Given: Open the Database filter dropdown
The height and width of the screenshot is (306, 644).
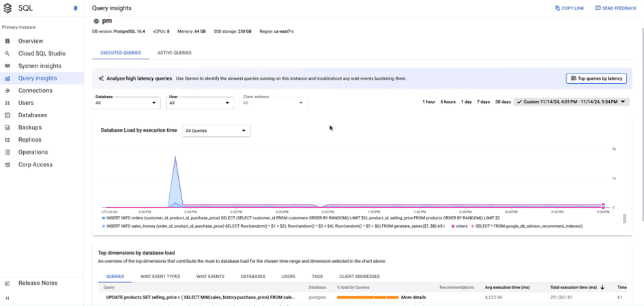Looking at the screenshot, I should [126, 102].
